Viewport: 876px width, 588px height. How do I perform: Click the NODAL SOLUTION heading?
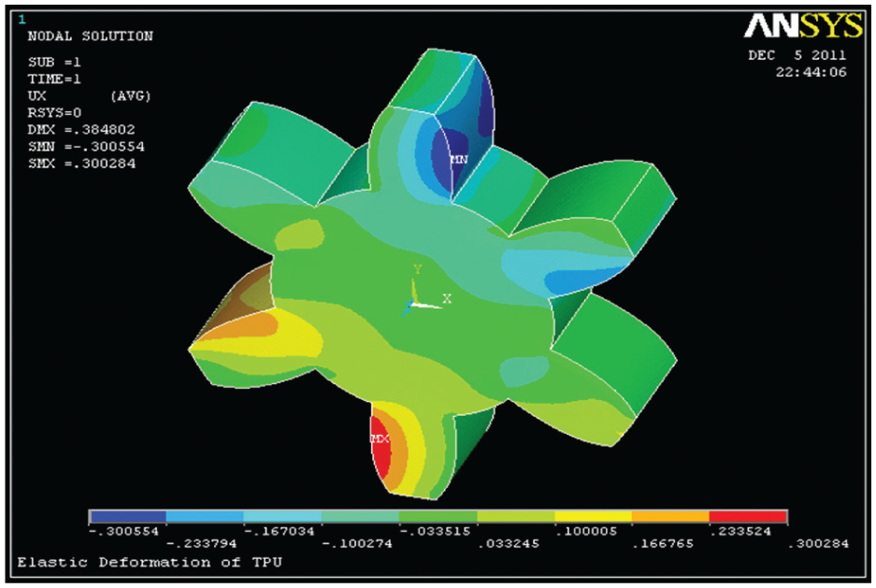91,36
